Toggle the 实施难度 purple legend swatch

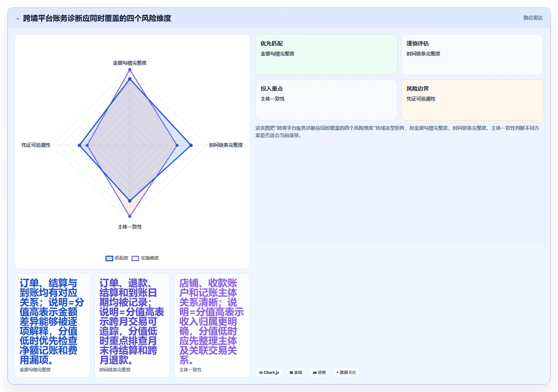click(135, 258)
